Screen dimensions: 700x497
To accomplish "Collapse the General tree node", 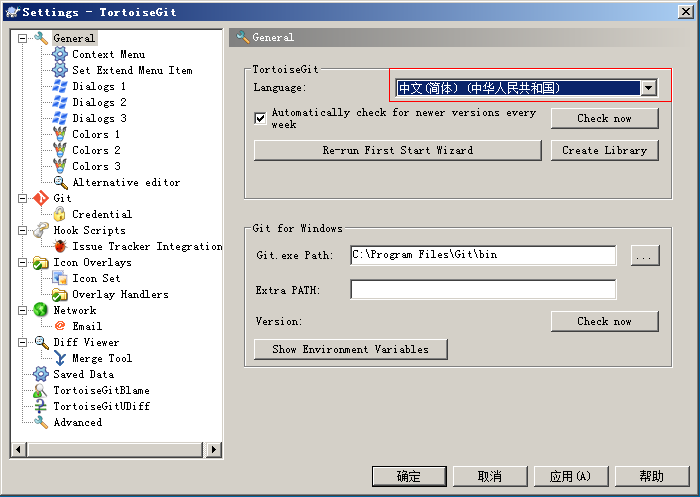I will [x=22, y=38].
